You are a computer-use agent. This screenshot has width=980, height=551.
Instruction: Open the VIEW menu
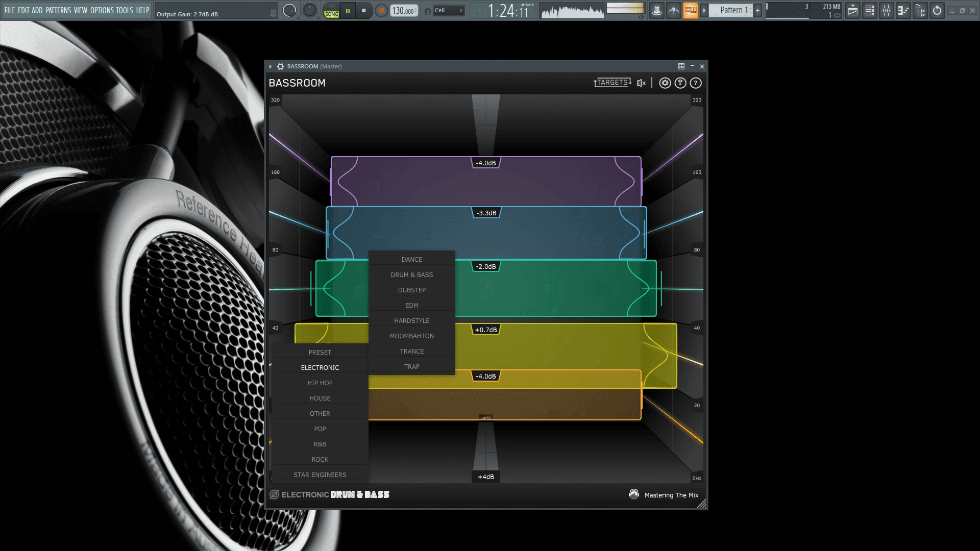point(81,10)
